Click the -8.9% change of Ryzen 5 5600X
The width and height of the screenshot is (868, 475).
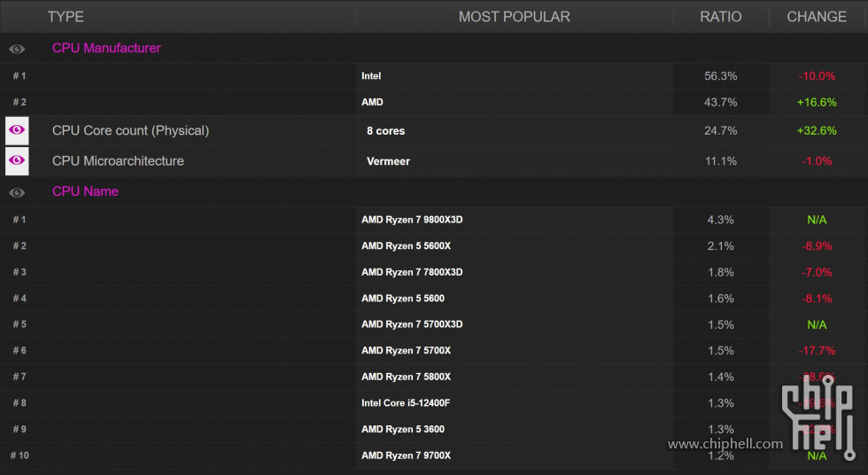point(817,245)
